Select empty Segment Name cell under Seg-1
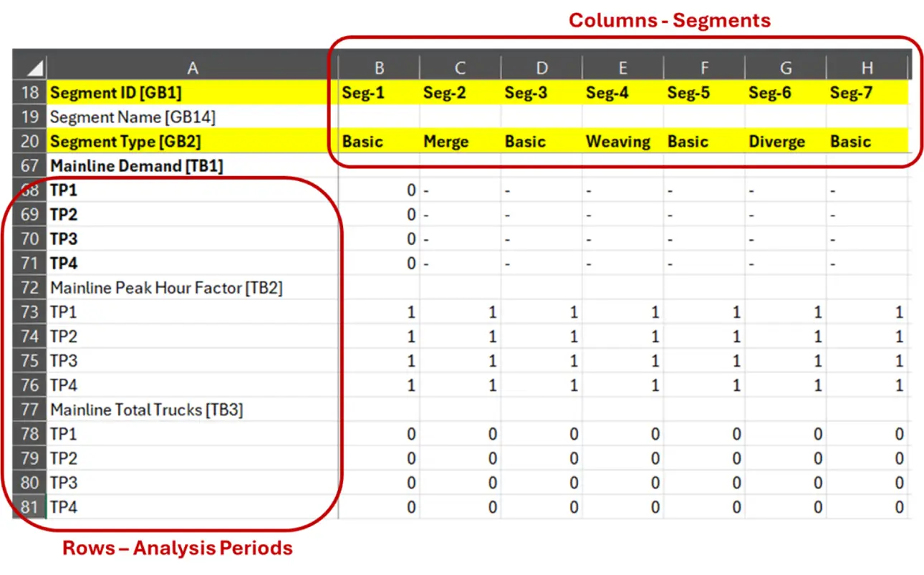 (x=379, y=117)
